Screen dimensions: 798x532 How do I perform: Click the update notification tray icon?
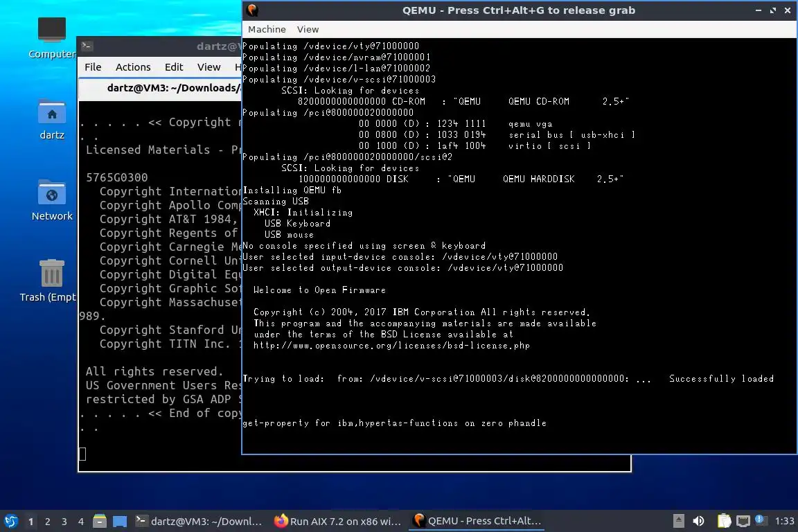click(x=761, y=520)
